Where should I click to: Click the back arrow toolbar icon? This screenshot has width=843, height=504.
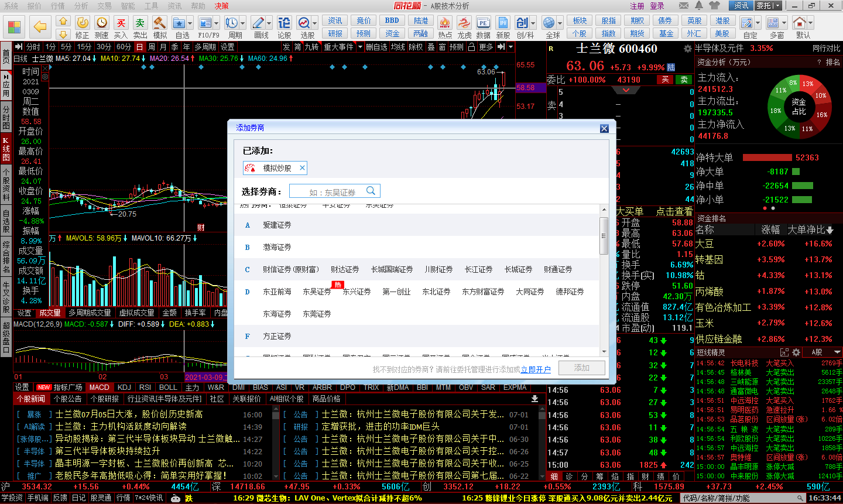pyautogui.click(x=40, y=26)
